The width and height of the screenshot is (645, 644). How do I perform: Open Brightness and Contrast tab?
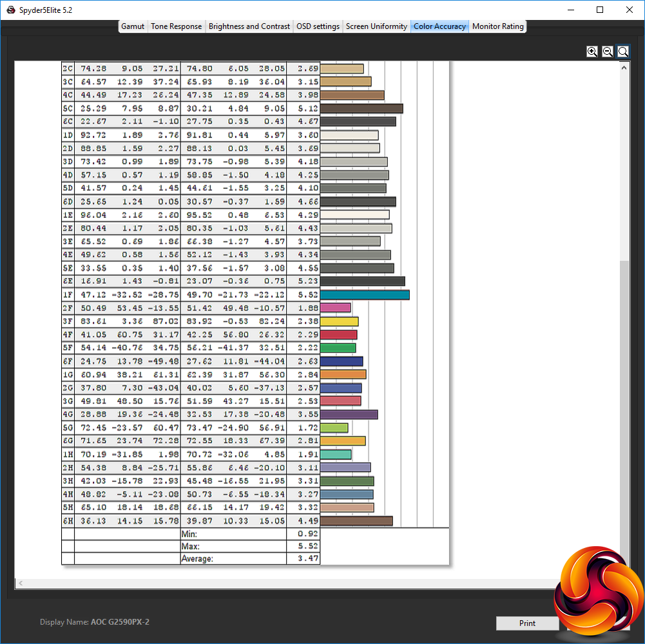pyautogui.click(x=249, y=26)
